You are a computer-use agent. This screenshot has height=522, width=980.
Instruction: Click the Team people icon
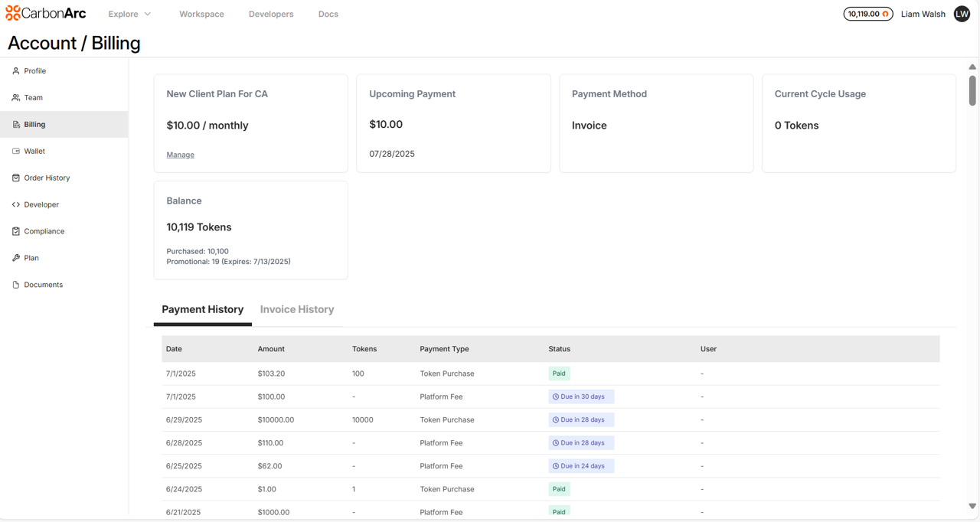(x=15, y=97)
